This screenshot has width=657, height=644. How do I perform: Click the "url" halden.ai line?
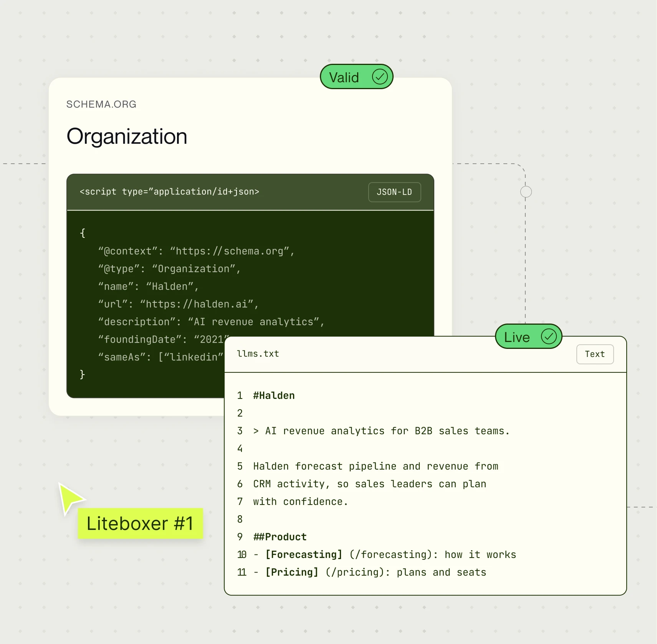click(178, 304)
